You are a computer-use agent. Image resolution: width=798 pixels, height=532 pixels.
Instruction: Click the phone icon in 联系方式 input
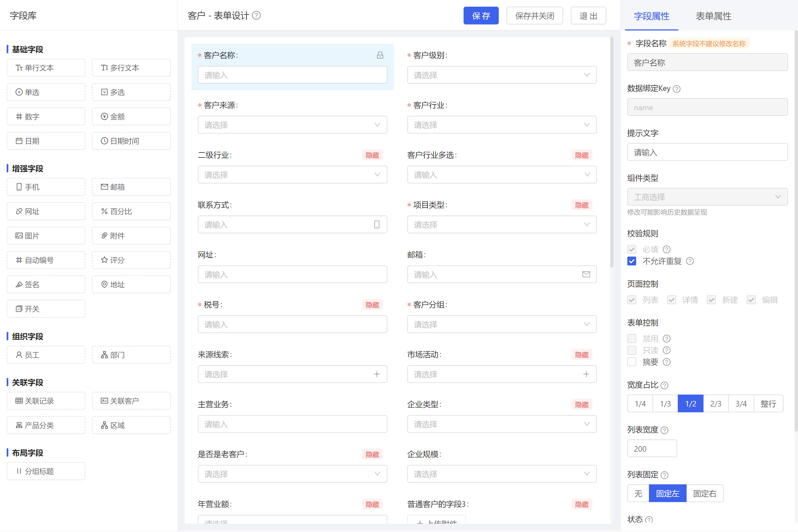point(377,225)
